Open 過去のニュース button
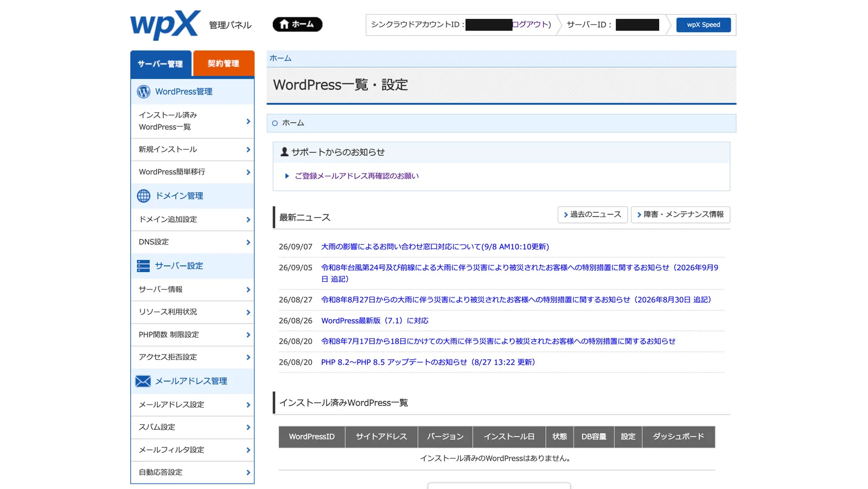 (x=592, y=214)
